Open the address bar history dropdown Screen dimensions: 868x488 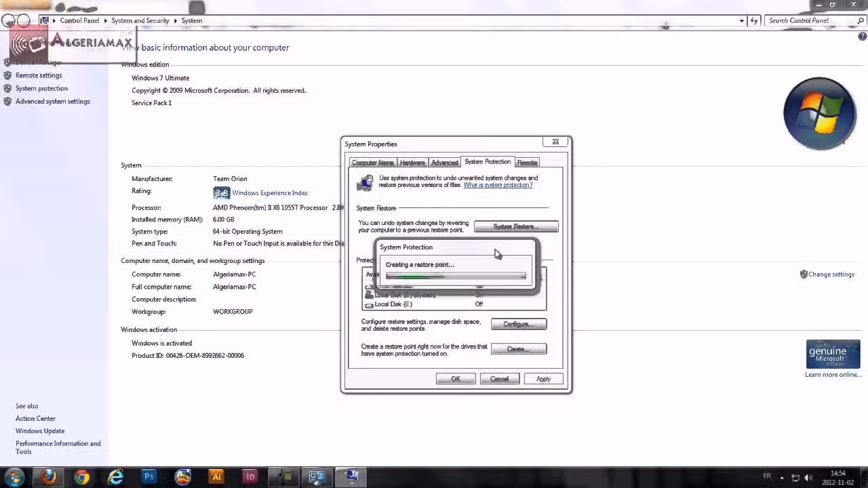[x=741, y=21]
